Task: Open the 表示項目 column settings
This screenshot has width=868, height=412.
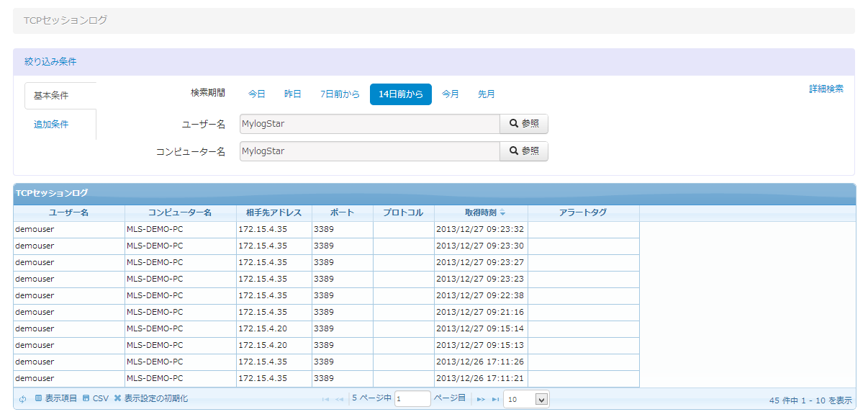Action: tap(56, 398)
